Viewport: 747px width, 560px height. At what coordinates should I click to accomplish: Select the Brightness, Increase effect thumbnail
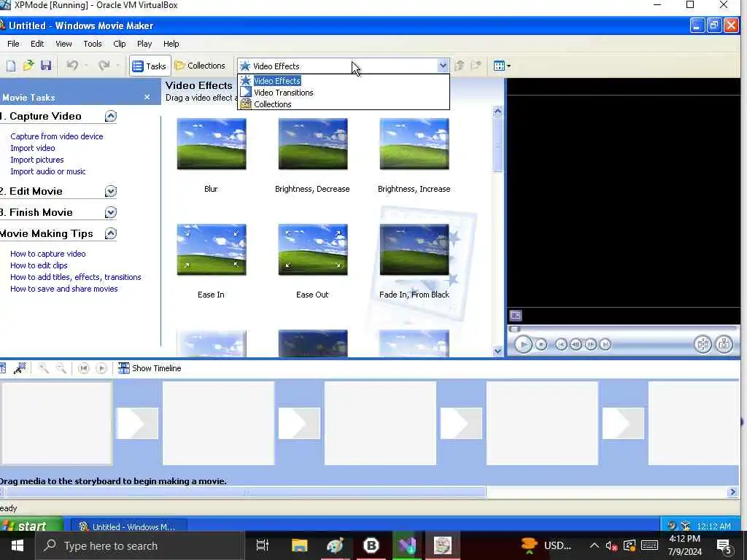(414, 144)
